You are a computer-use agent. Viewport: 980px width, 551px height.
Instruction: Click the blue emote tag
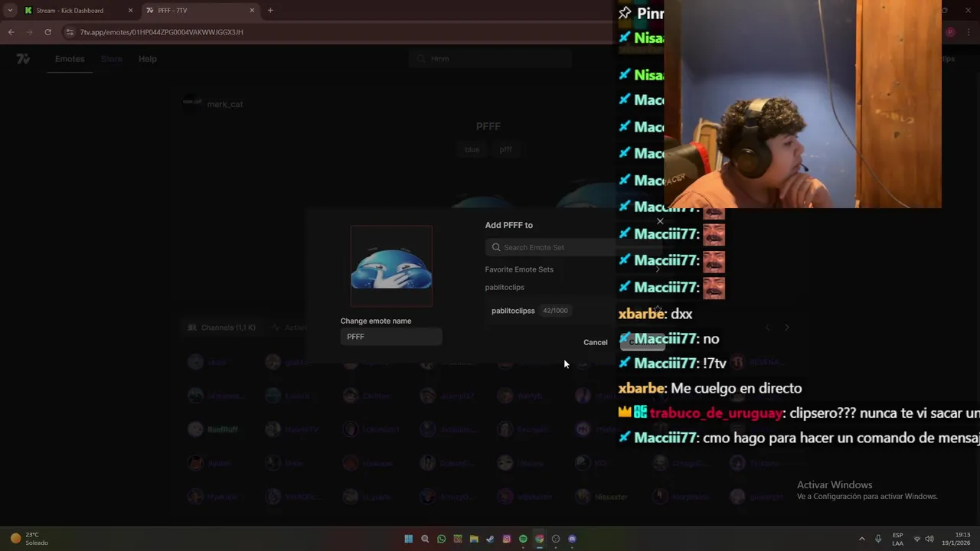tap(472, 149)
